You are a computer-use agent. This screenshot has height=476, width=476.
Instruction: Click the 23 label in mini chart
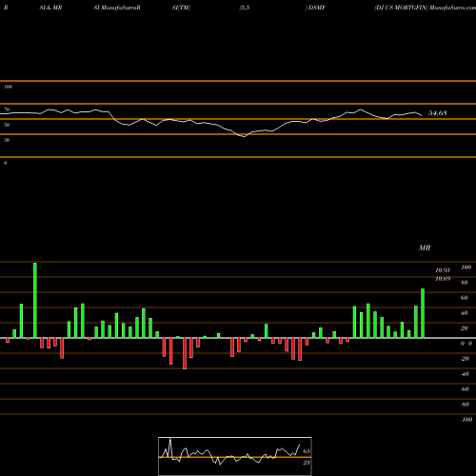(x=307, y=463)
